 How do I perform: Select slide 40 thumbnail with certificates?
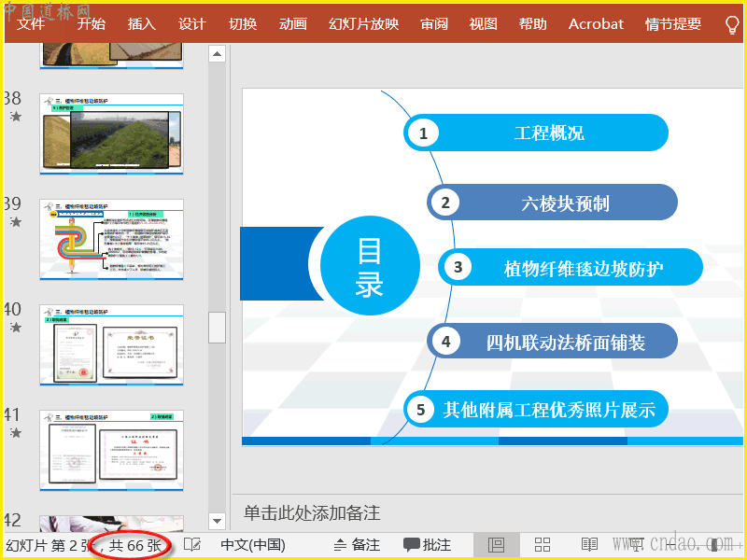click(x=111, y=345)
